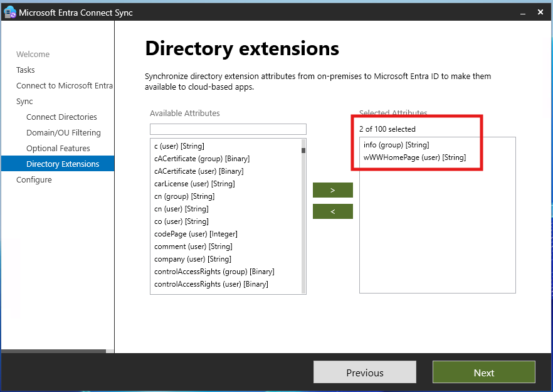Open the Configure section
The height and width of the screenshot is (392, 553).
tap(34, 179)
